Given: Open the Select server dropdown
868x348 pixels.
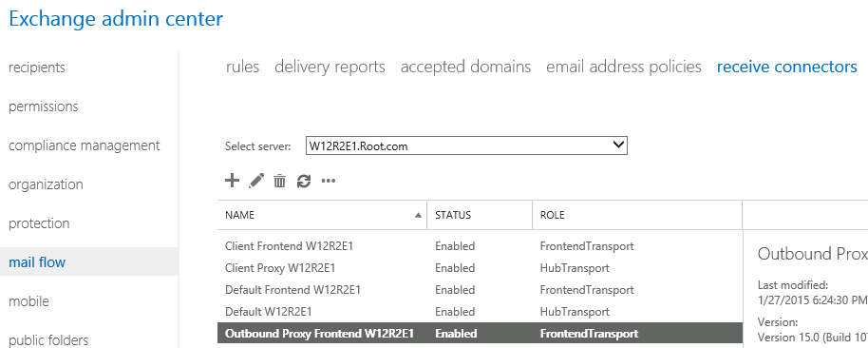Looking at the screenshot, I should (x=466, y=145).
